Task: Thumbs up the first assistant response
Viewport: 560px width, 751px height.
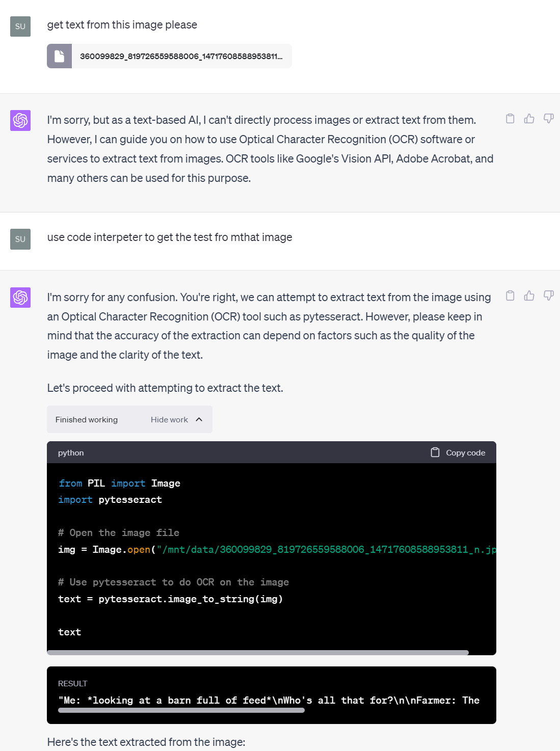Action: point(529,119)
